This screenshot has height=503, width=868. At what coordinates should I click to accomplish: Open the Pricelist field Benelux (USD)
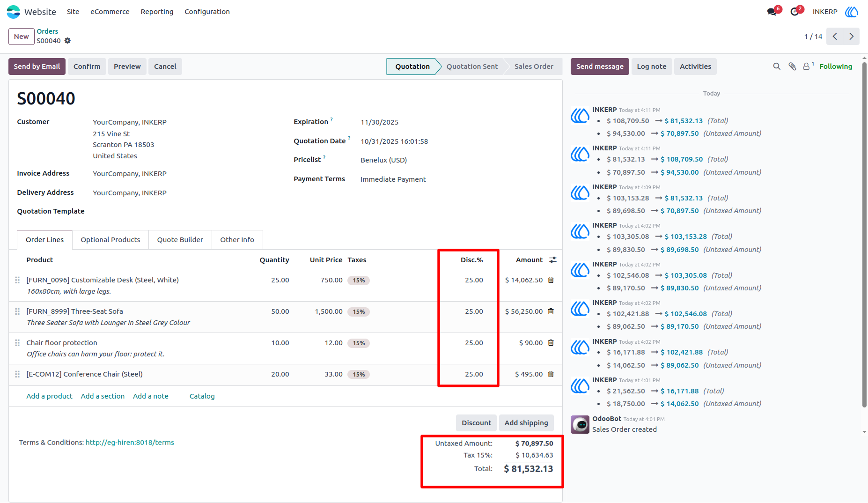point(383,160)
